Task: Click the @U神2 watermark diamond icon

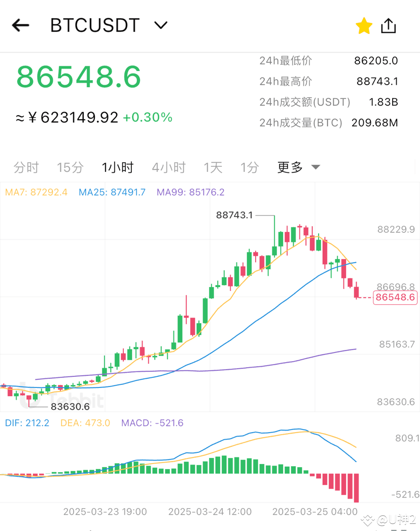Action: 368,520
